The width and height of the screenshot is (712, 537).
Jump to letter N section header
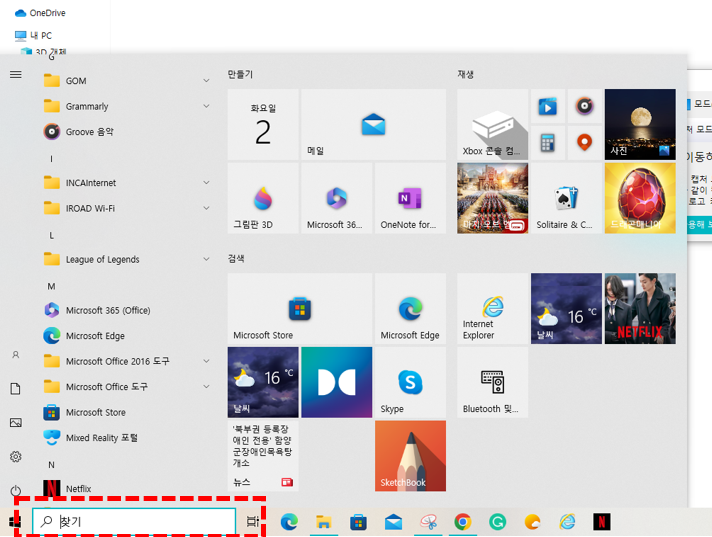coord(51,465)
